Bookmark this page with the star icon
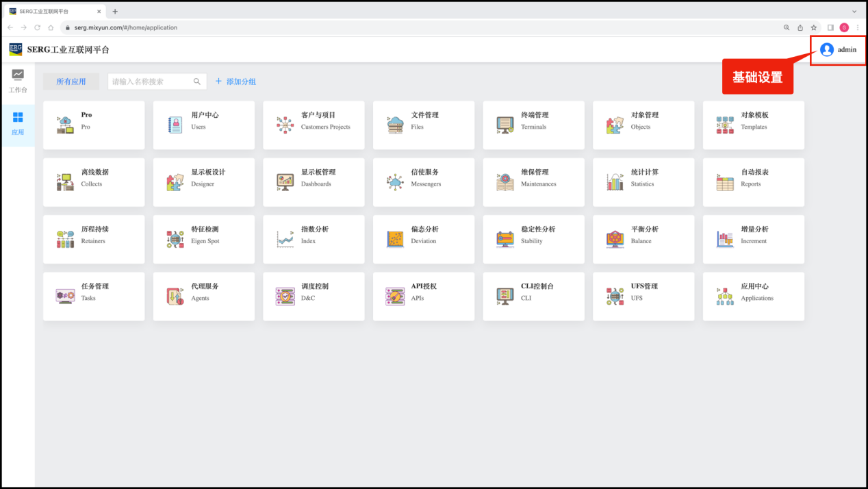The width and height of the screenshot is (868, 489). (814, 27)
